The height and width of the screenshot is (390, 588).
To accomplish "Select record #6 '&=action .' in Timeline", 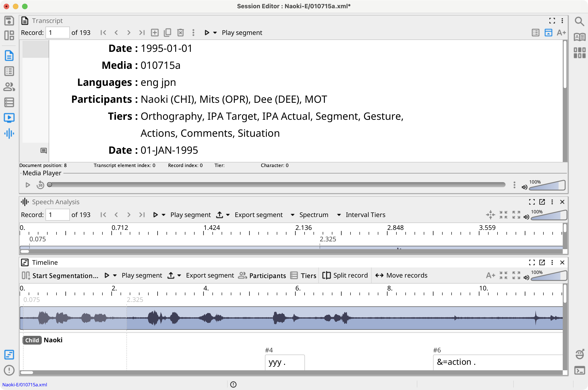I will pos(498,362).
